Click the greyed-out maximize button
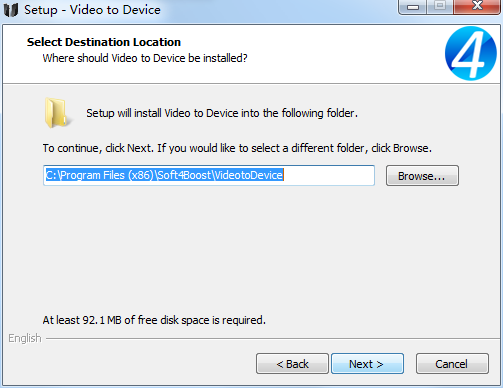This screenshot has width=503, height=388. (x=440, y=7)
